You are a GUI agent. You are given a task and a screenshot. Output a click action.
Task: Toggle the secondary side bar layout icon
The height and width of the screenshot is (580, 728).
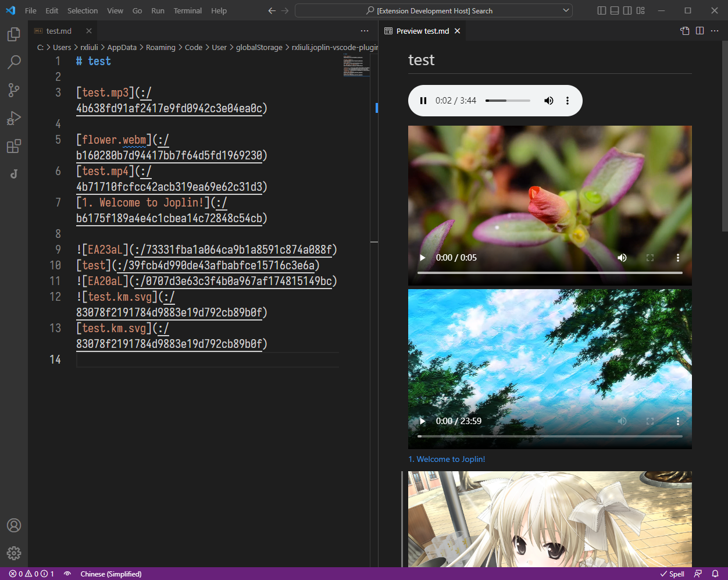627,10
